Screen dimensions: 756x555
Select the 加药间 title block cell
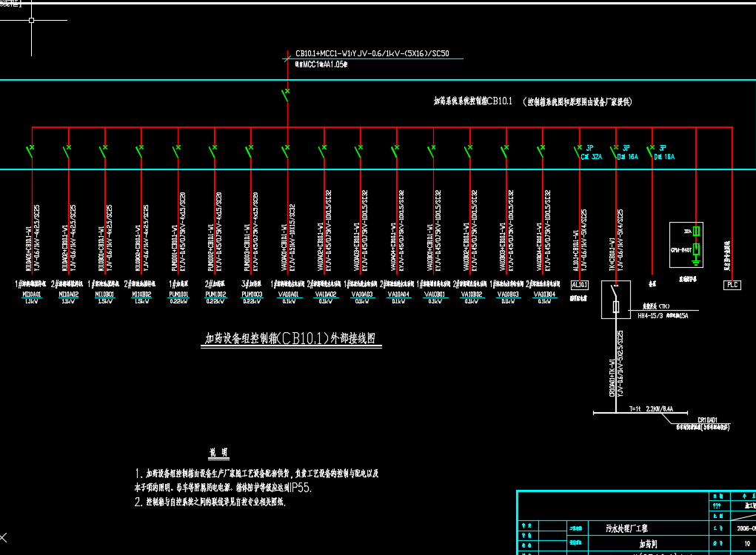[648, 544]
